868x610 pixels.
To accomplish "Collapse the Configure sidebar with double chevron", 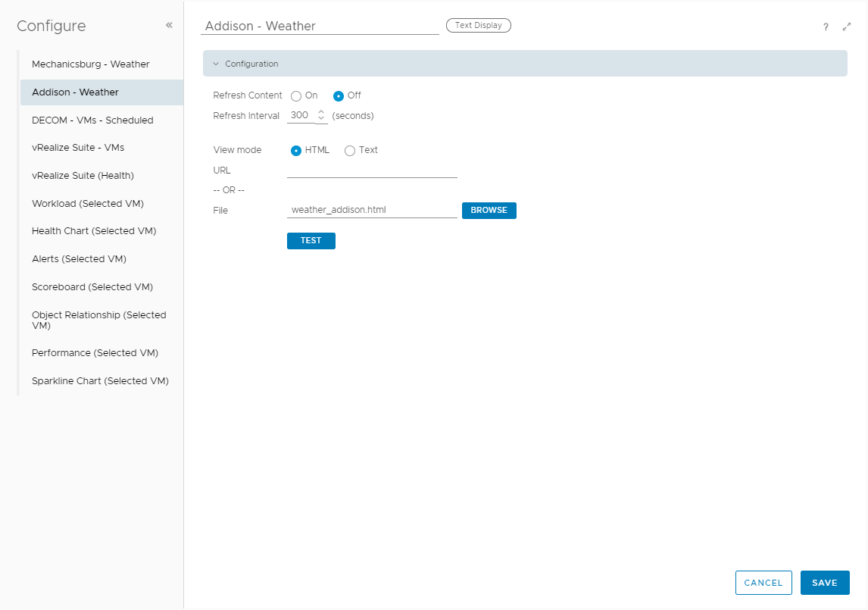I will (169, 25).
